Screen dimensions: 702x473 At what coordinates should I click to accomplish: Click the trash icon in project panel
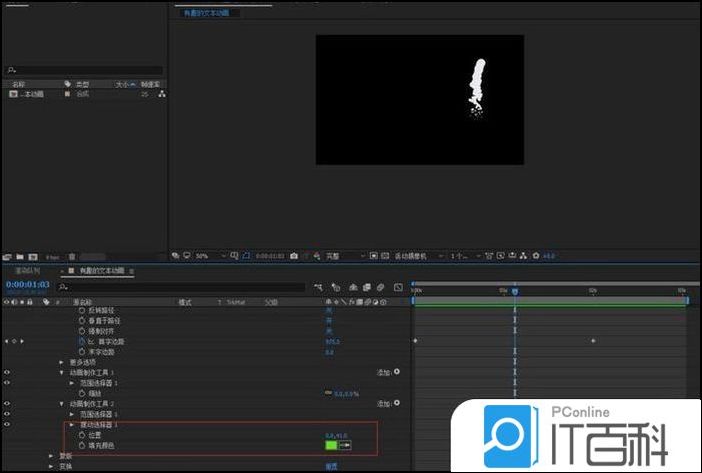pyautogui.click(x=74, y=256)
